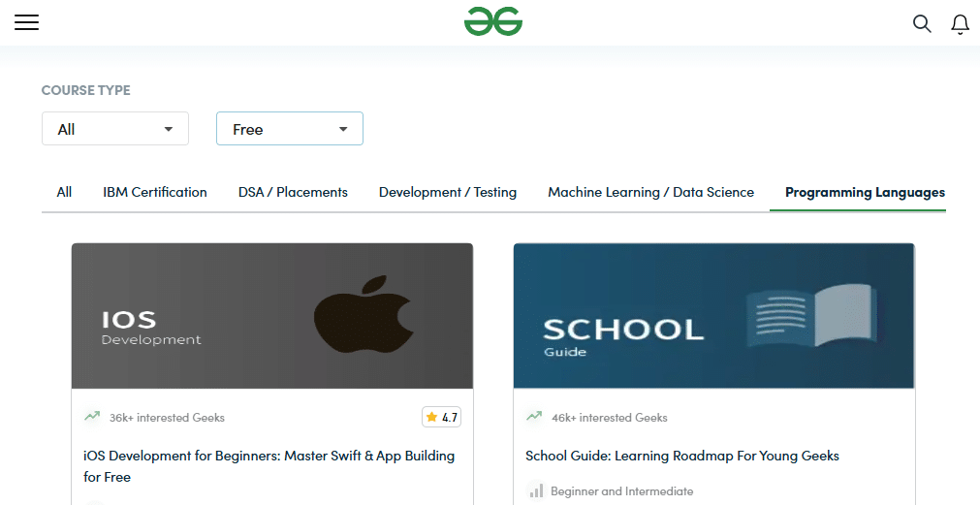Expand the All course type dropdown
This screenshot has width=980, height=505.
[x=115, y=129]
